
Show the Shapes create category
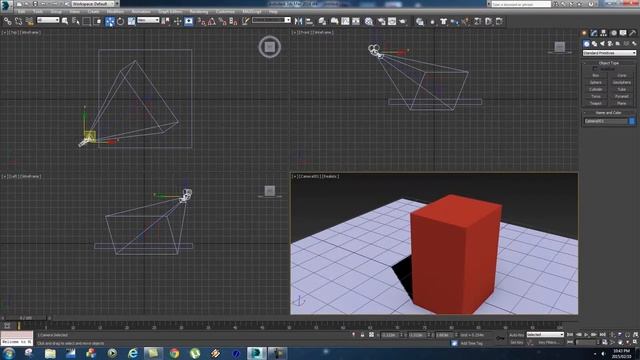[594, 44]
